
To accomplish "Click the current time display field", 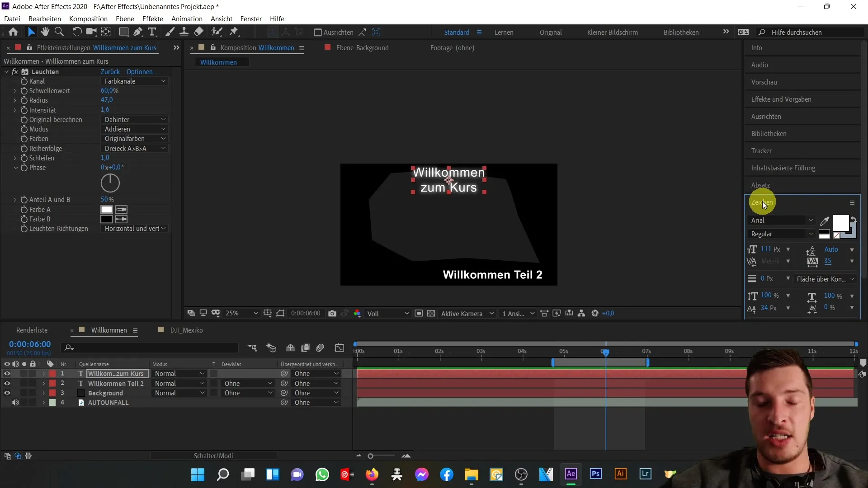I will tap(30, 344).
